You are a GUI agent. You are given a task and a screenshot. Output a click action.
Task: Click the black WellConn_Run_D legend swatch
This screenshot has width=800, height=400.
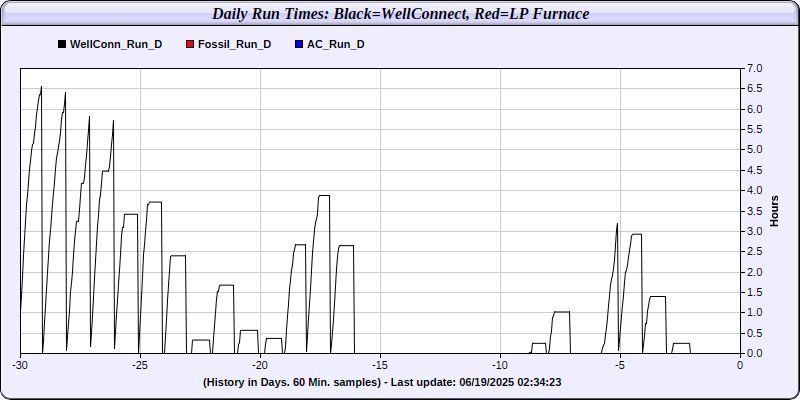tap(62, 44)
